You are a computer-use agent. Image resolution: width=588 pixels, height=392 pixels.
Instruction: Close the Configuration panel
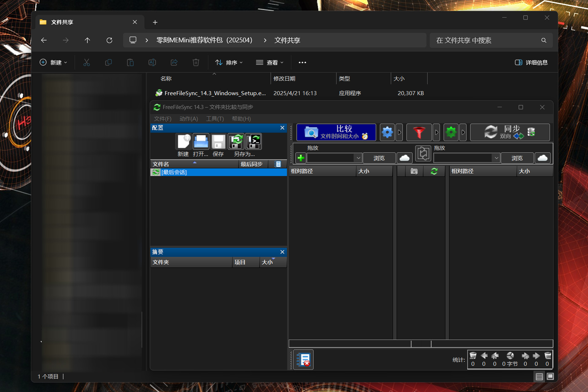282,128
